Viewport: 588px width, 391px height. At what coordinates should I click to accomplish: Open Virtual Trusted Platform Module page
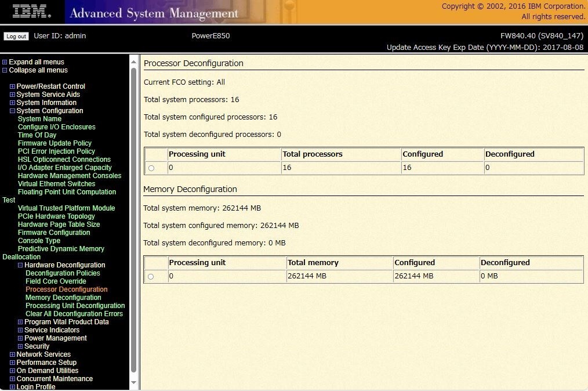coord(66,208)
